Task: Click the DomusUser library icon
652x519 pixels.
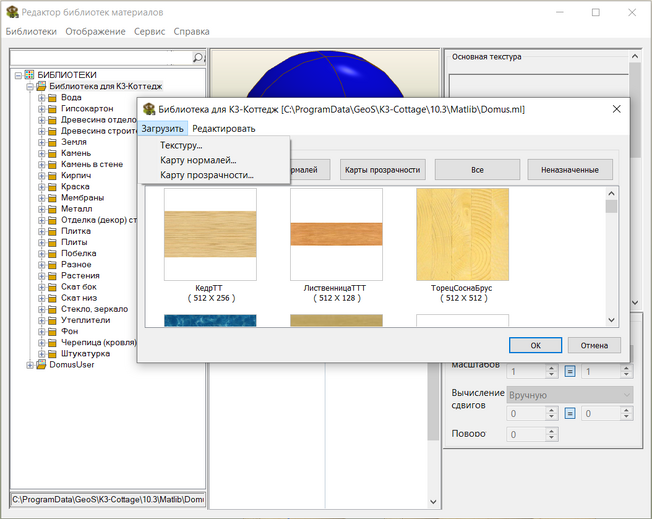Action: (x=41, y=365)
